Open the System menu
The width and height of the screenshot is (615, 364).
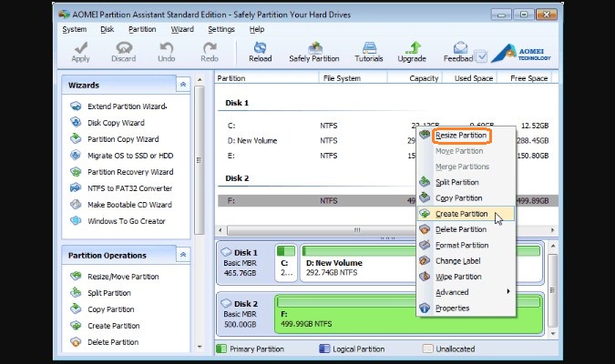pyautogui.click(x=74, y=29)
